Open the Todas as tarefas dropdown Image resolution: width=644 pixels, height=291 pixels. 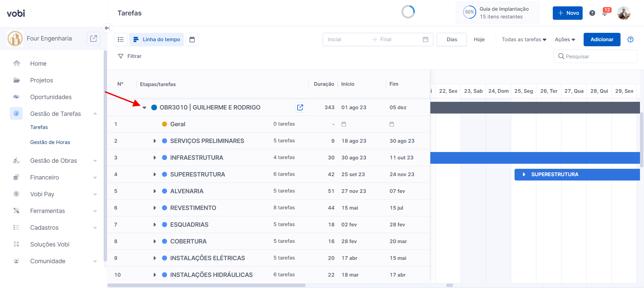click(524, 40)
